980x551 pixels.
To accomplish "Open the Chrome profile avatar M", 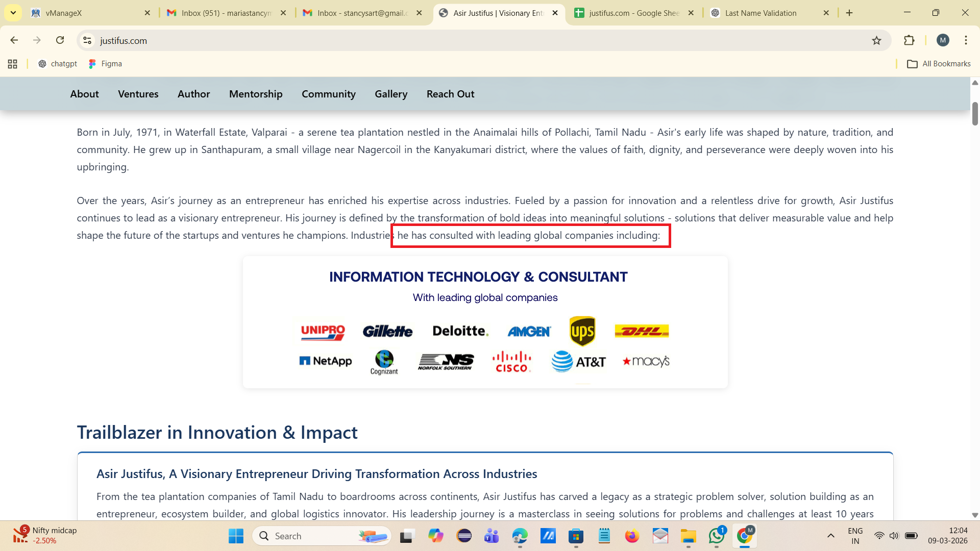I will click(943, 40).
